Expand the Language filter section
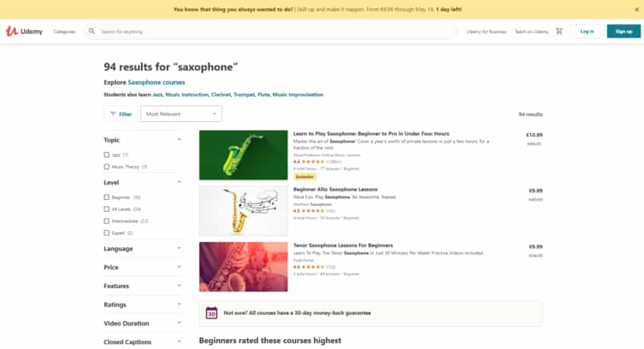644x349 pixels. point(142,248)
